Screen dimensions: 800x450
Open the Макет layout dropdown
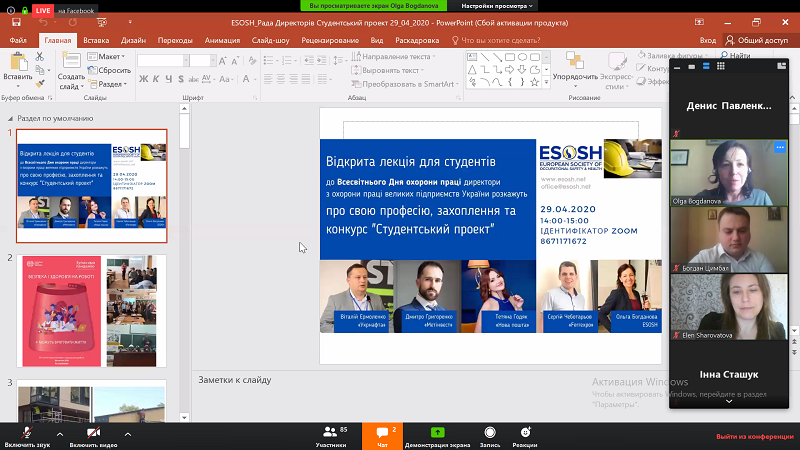tap(107, 57)
